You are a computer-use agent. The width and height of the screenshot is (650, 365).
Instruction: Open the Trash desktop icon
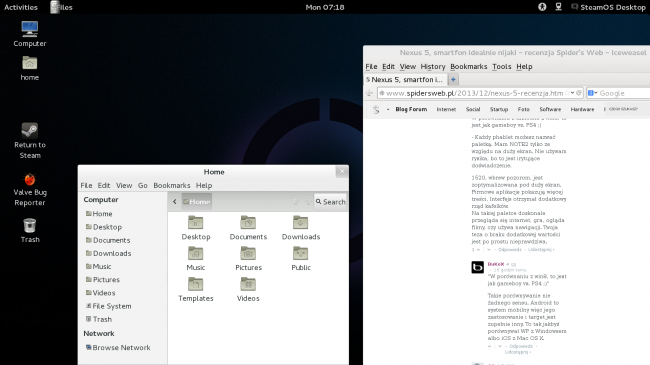(30, 231)
